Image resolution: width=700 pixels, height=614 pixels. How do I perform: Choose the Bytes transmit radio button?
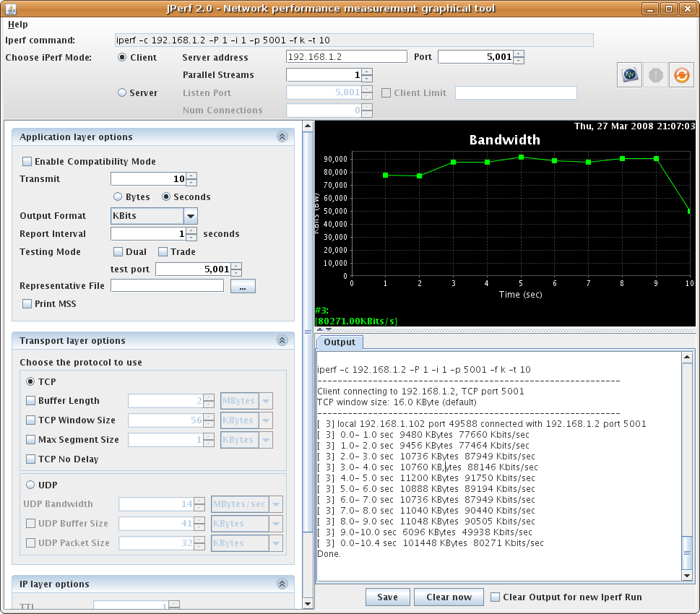118,196
